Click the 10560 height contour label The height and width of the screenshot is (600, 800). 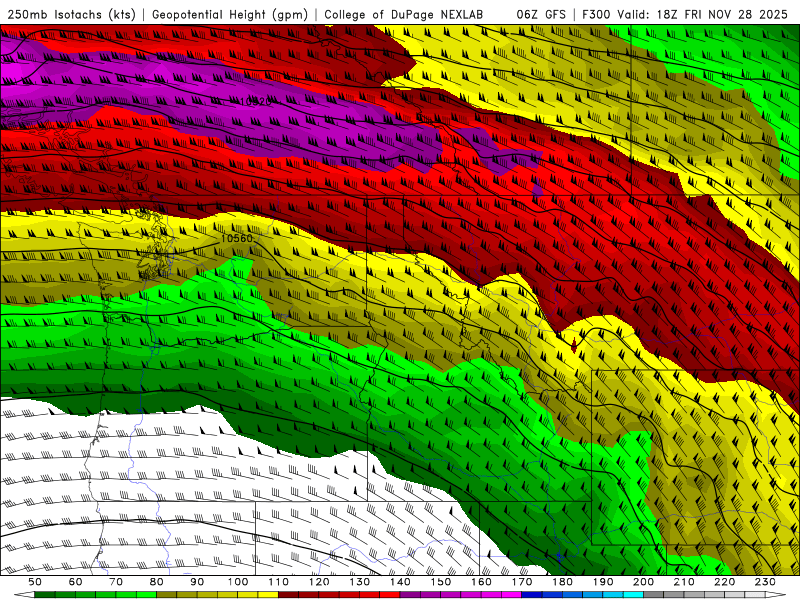[237, 238]
